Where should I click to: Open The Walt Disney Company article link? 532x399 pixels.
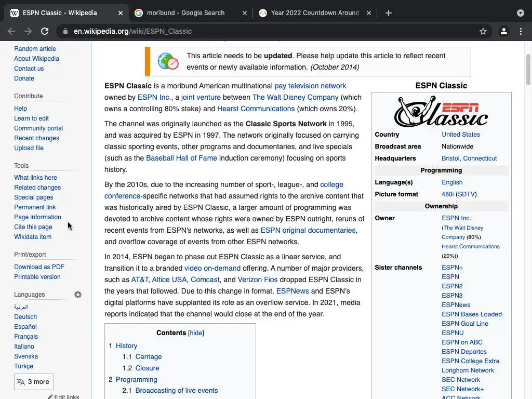point(295,97)
